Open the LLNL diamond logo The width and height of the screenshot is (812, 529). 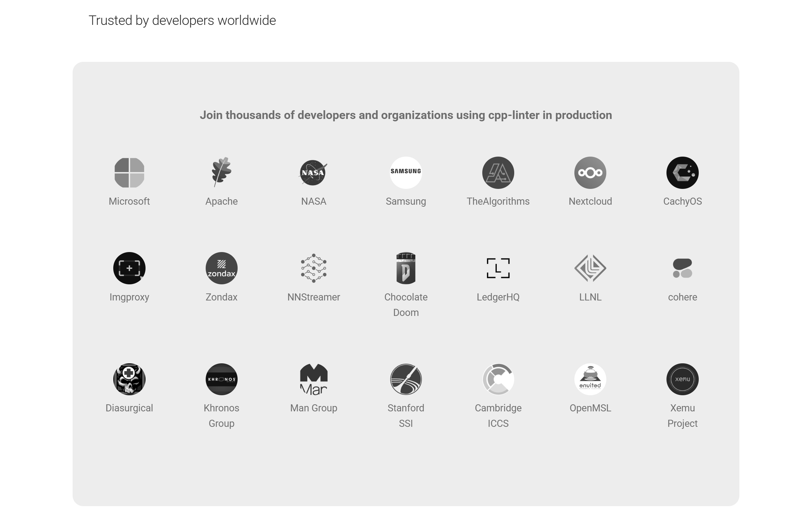590,268
